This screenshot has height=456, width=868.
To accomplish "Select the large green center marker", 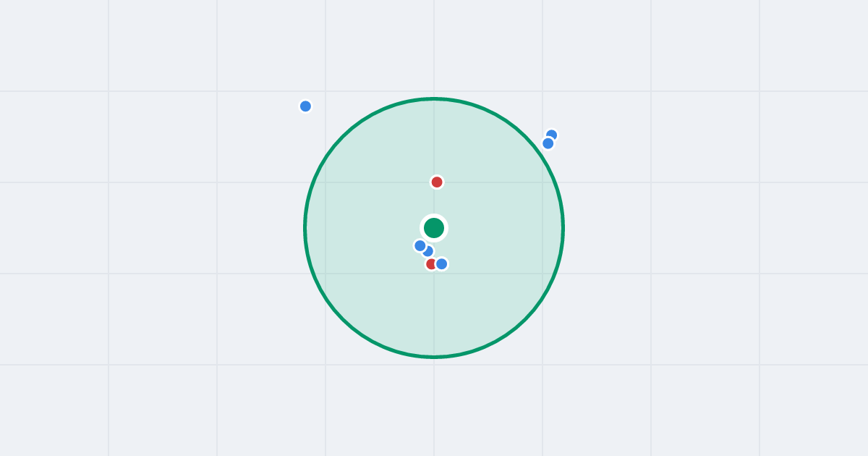I will pyautogui.click(x=434, y=228).
